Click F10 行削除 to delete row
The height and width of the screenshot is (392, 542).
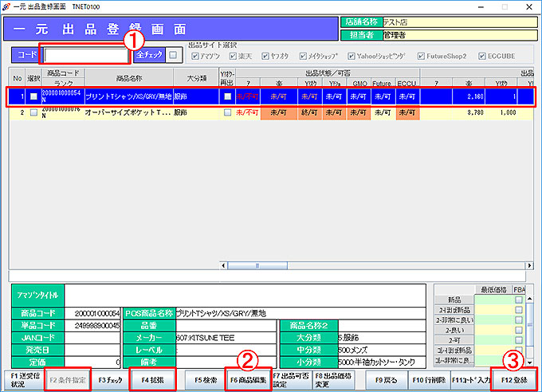[427, 380]
